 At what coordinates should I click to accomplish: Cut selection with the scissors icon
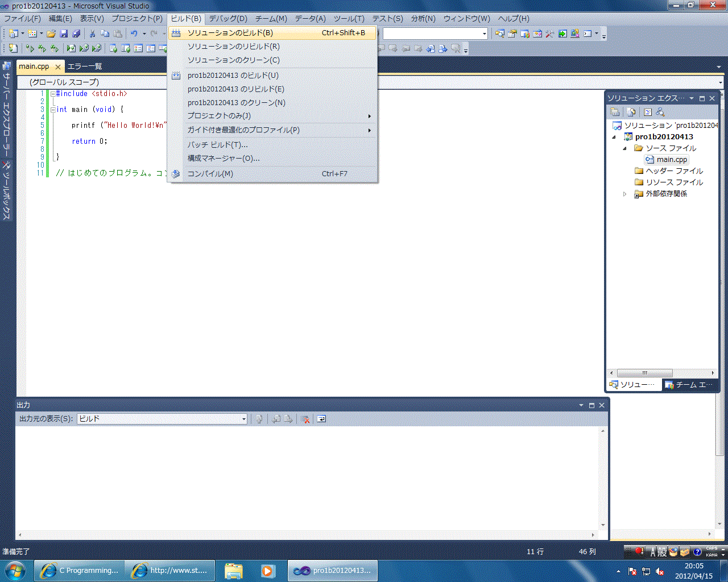click(92, 34)
